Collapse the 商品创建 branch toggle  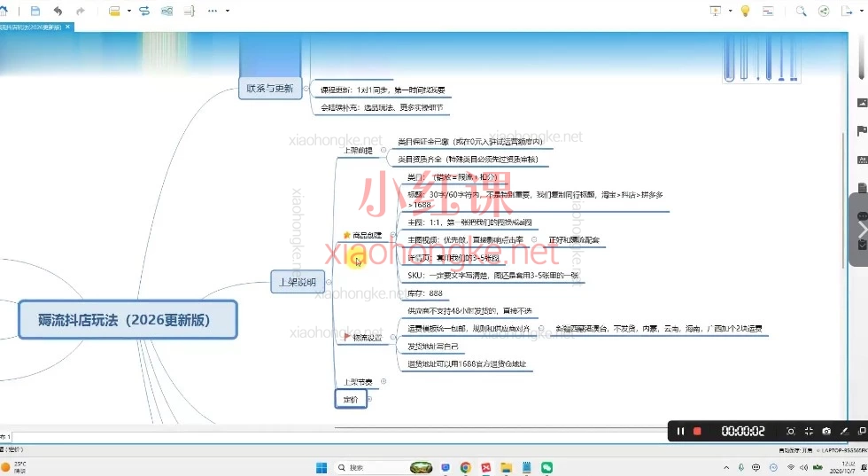392,235
